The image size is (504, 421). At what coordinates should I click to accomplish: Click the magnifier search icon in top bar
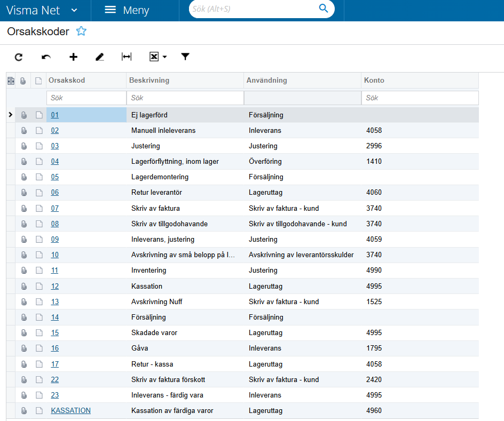coord(324,9)
